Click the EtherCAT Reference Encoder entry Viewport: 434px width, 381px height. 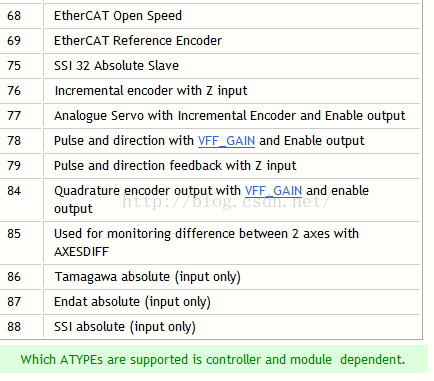(x=138, y=41)
